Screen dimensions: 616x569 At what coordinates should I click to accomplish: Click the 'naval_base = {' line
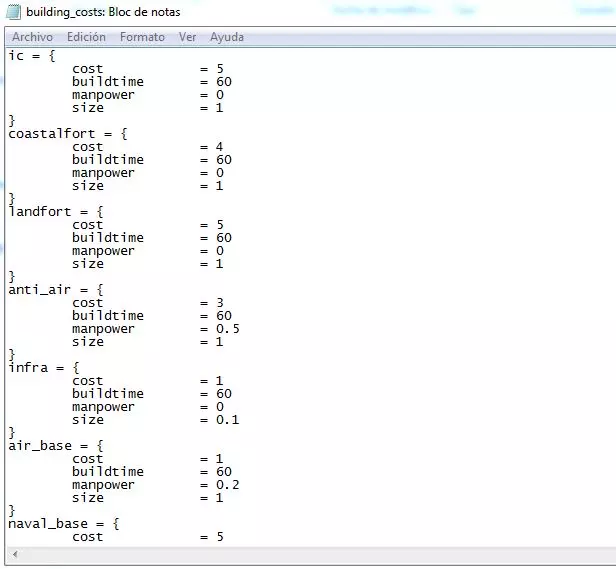64,524
